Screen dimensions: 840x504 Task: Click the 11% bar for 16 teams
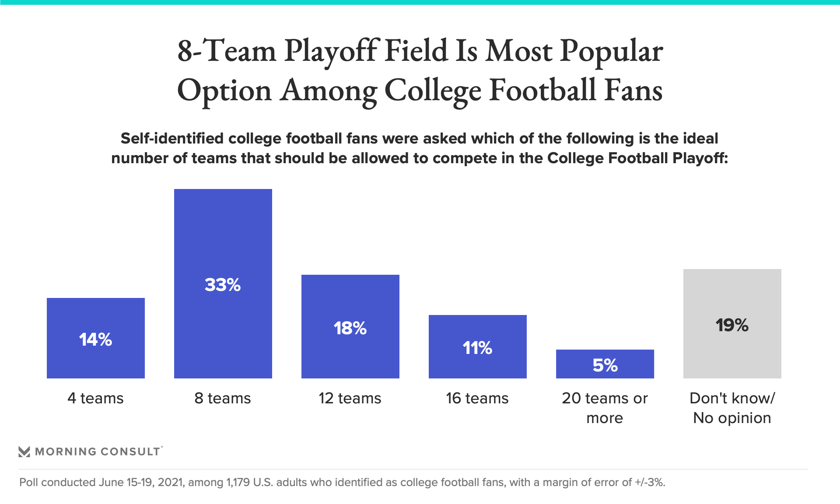tap(478, 346)
